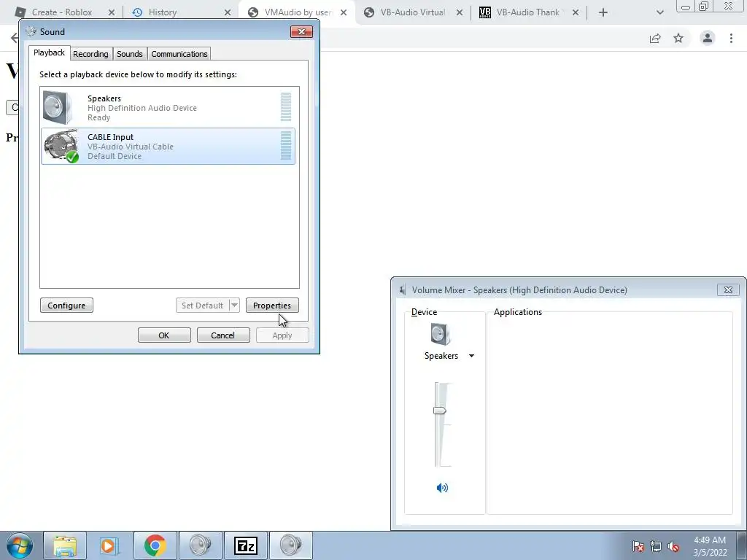Switch to Chrome in the taskbar
The image size is (747, 560).
pos(155,545)
